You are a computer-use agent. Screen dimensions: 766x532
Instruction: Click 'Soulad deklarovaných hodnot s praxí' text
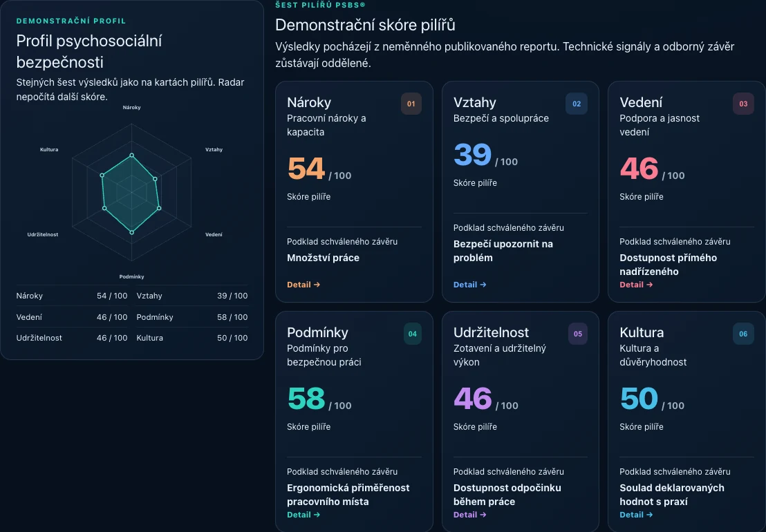(672, 495)
